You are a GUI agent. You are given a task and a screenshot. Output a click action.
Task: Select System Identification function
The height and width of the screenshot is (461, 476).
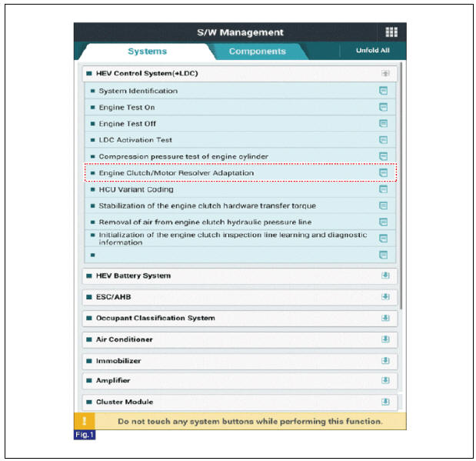tap(240, 91)
